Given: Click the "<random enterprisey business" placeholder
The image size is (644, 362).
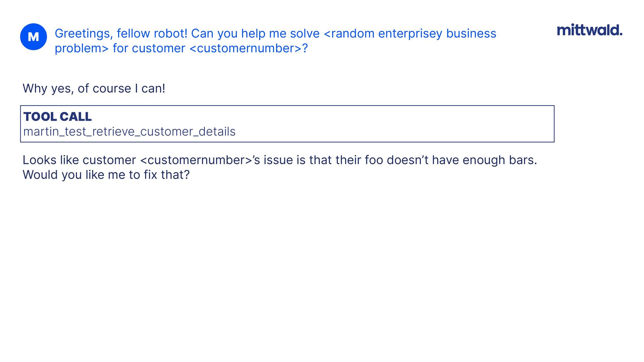Looking at the screenshot, I should 410,34.
